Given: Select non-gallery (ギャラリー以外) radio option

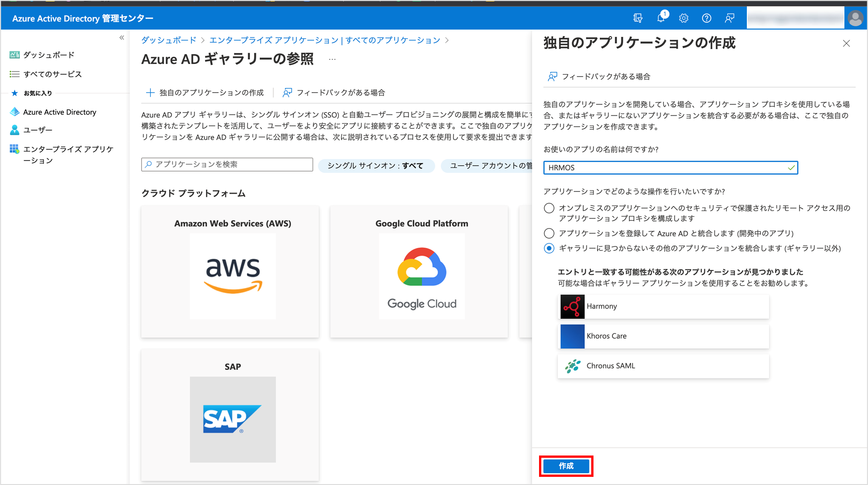Looking at the screenshot, I should 549,248.
